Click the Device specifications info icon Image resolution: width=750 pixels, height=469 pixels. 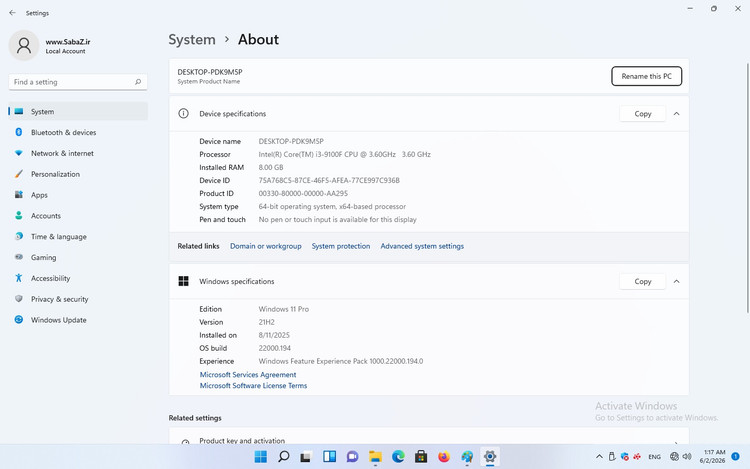point(183,113)
